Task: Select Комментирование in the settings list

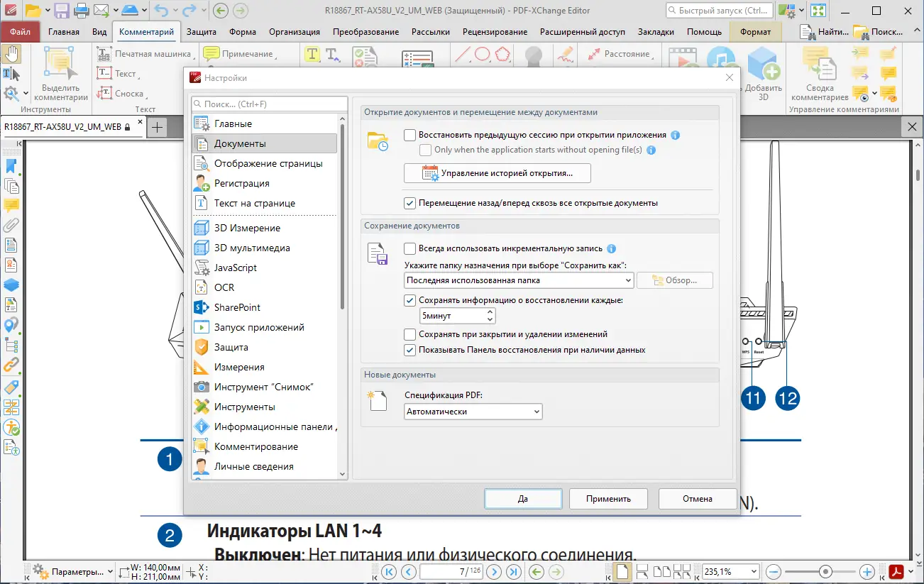Action: point(264,446)
